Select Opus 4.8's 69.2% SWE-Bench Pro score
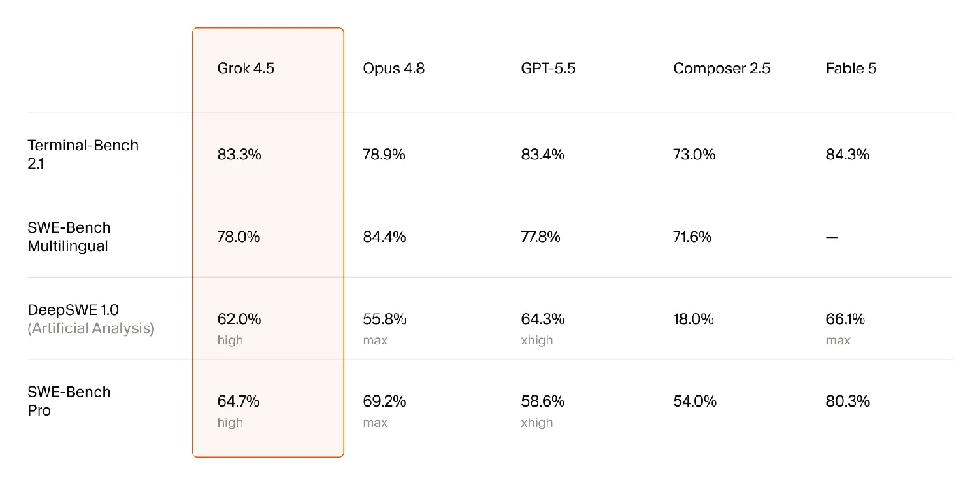This screenshot has height=485, width=980. pos(384,401)
